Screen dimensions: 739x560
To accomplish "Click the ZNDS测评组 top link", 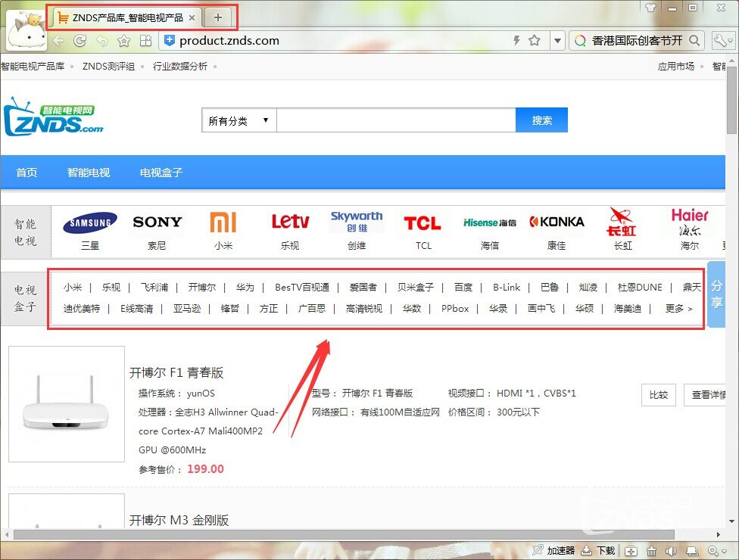I will [108, 67].
